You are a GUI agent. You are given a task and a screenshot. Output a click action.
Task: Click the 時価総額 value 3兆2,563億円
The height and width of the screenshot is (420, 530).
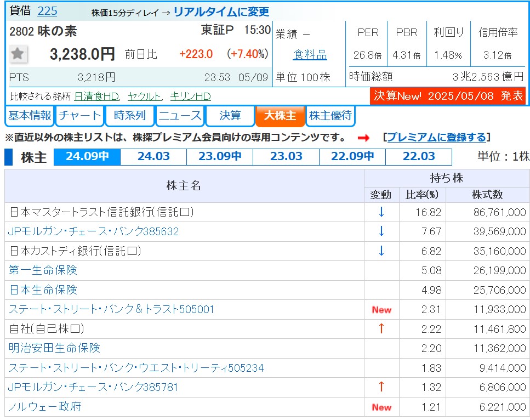(488, 77)
